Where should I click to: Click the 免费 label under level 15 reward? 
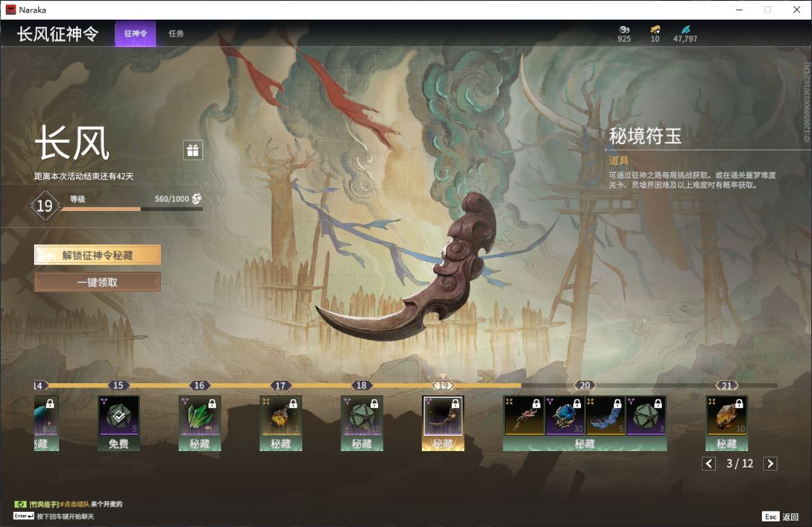(119, 444)
